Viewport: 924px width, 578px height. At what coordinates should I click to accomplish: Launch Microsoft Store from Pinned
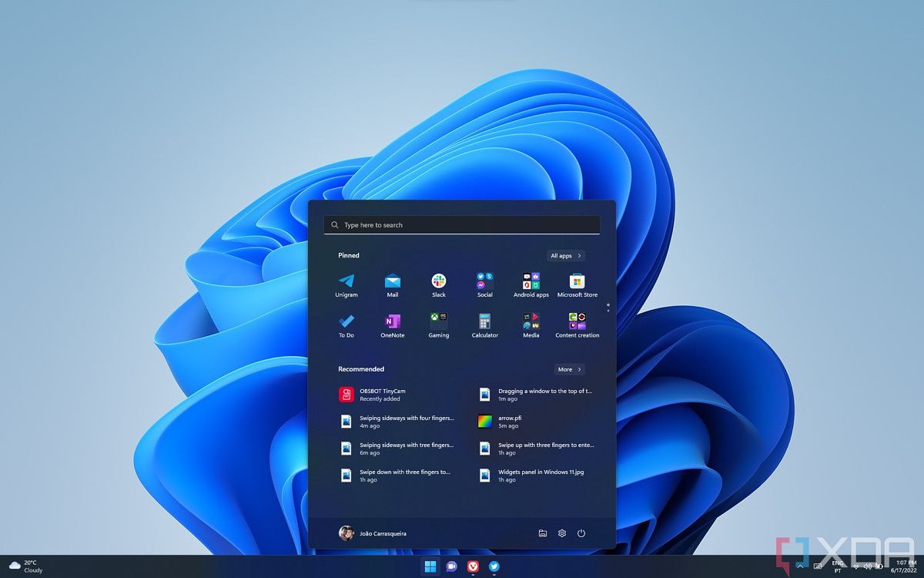[x=577, y=286]
